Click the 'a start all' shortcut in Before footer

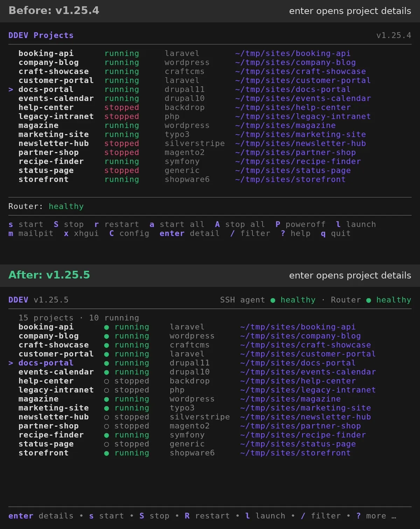click(x=177, y=224)
